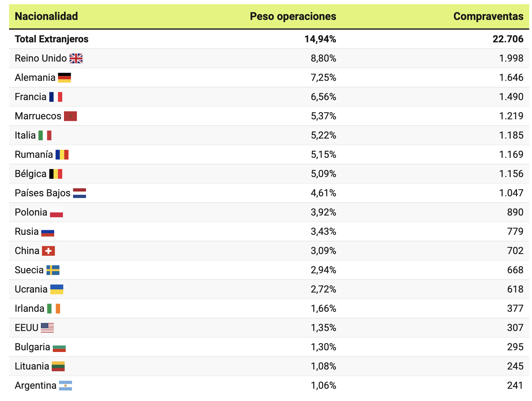Screen dimensions: 532x401
Task: Click the Bulgarian flag beside Bulgaria
Action: (59, 347)
